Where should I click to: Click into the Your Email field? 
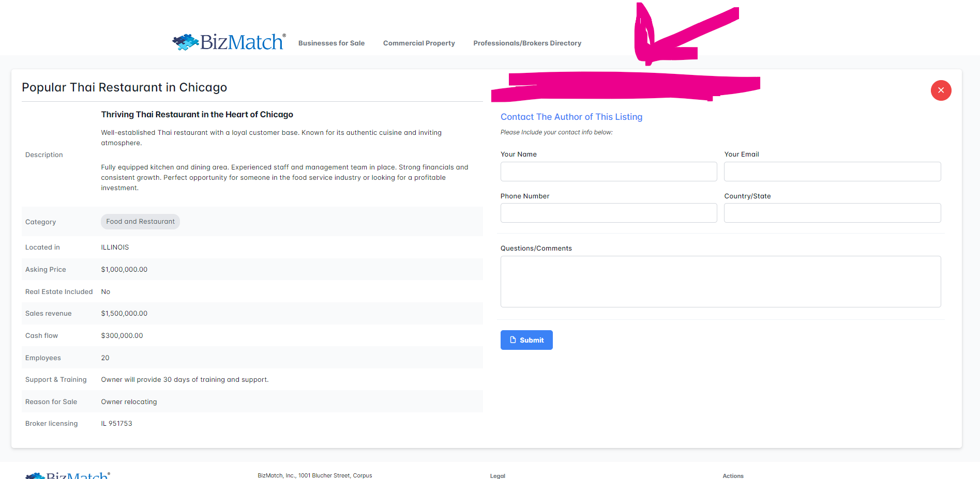832,172
